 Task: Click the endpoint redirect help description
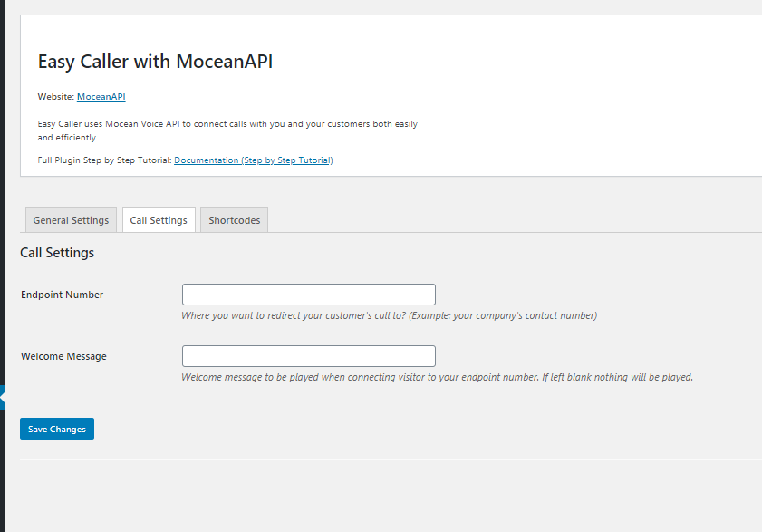click(x=390, y=315)
